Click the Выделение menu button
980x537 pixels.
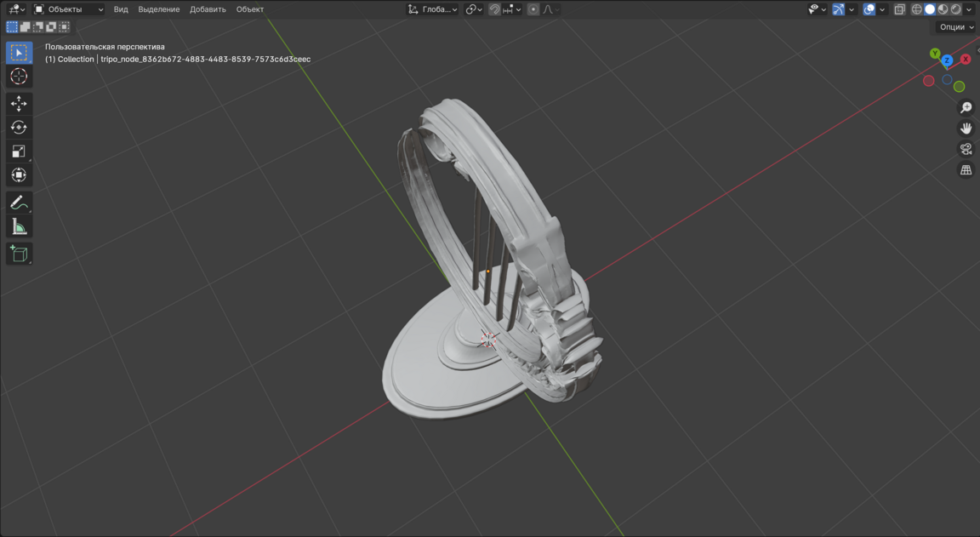(159, 9)
